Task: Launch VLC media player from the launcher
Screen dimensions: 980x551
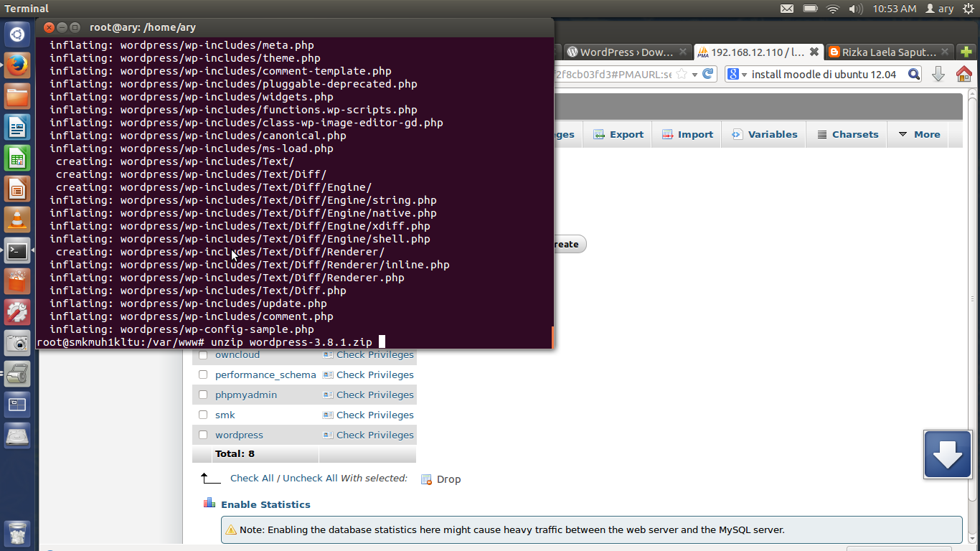Action: (x=17, y=220)
